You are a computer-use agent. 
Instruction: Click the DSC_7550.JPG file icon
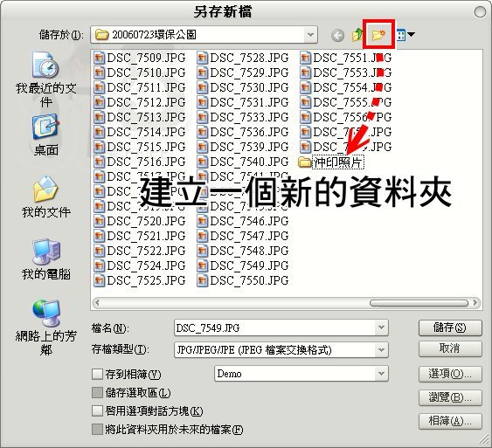(202, 280)
